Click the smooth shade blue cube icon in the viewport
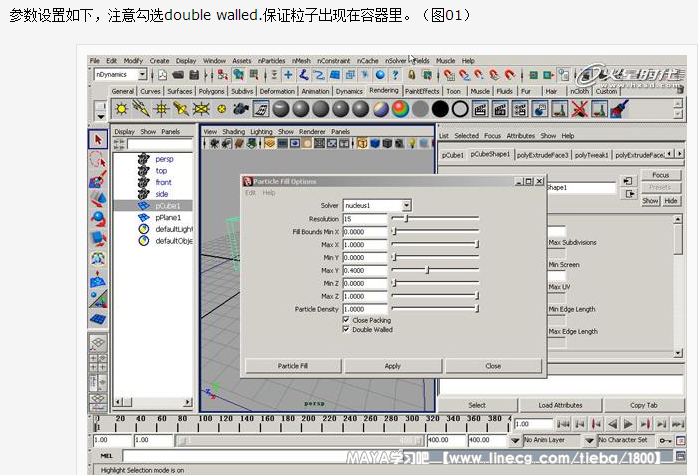698x475 pixels. 375,143
